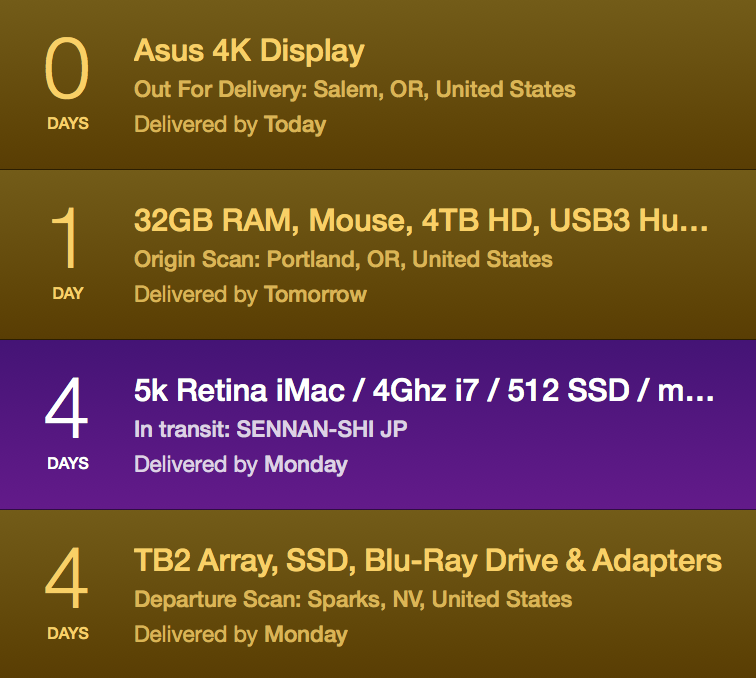Open the 5k Retina iMac delivery title

click(x=424, y=391)
